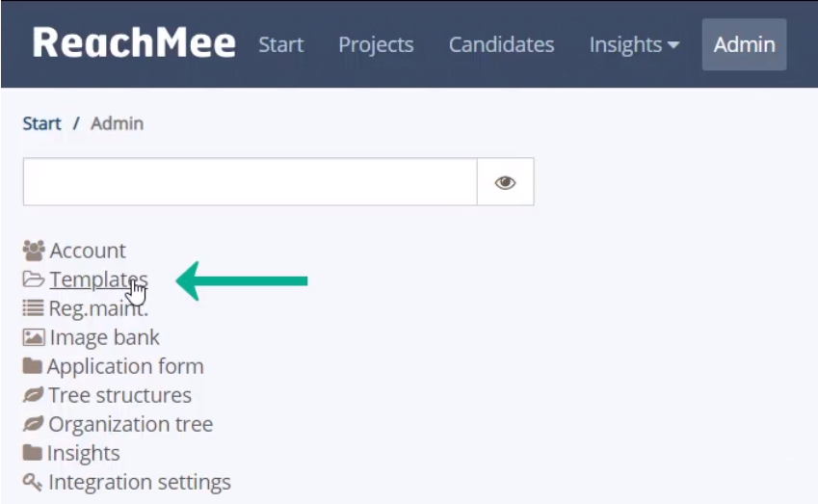Open the Integration settings link

click(140, 482)
